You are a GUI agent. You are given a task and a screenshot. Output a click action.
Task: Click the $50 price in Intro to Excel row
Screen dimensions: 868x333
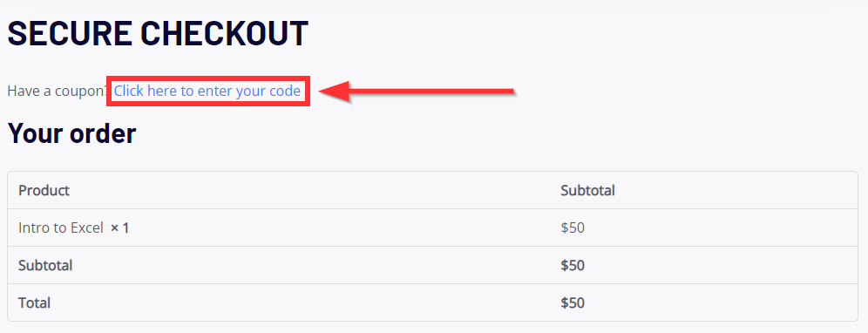tap(573, 228)
